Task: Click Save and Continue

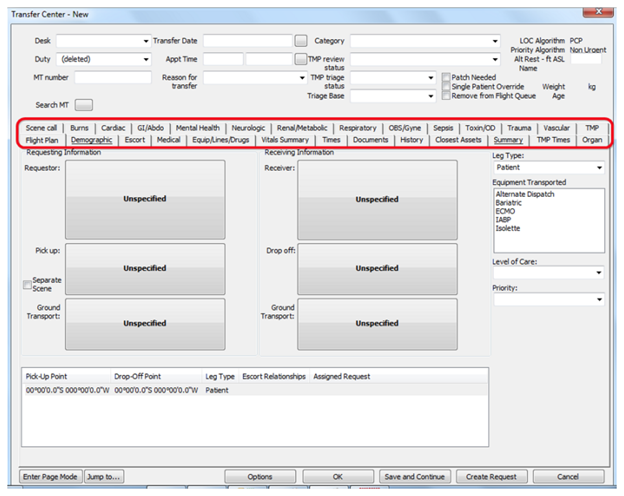Action: pyautogui.click(x=414, y=476)
